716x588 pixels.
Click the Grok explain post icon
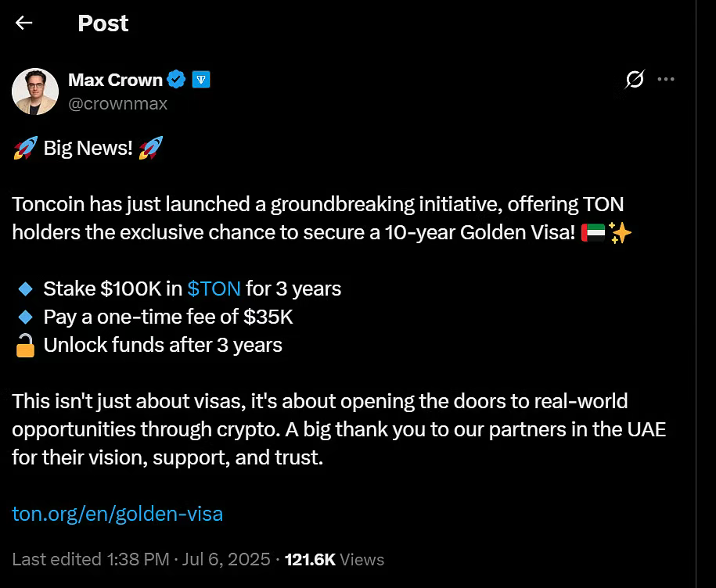pos(635,79)
